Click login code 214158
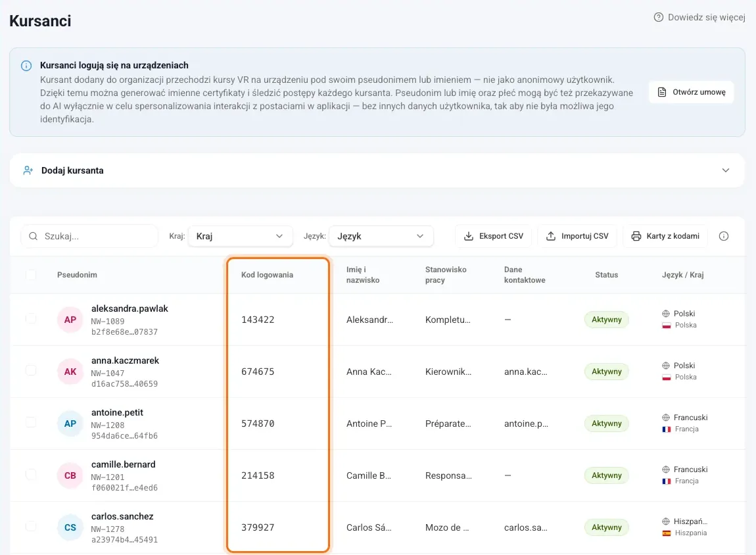This screenshot has width=756, height=555. (258, 475)
